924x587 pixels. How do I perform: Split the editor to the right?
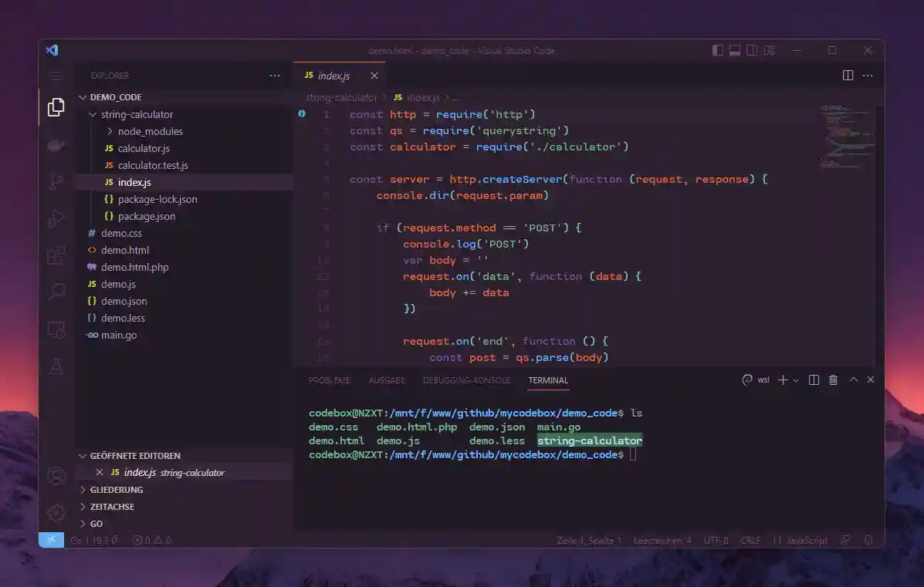[x=848, y=76]
